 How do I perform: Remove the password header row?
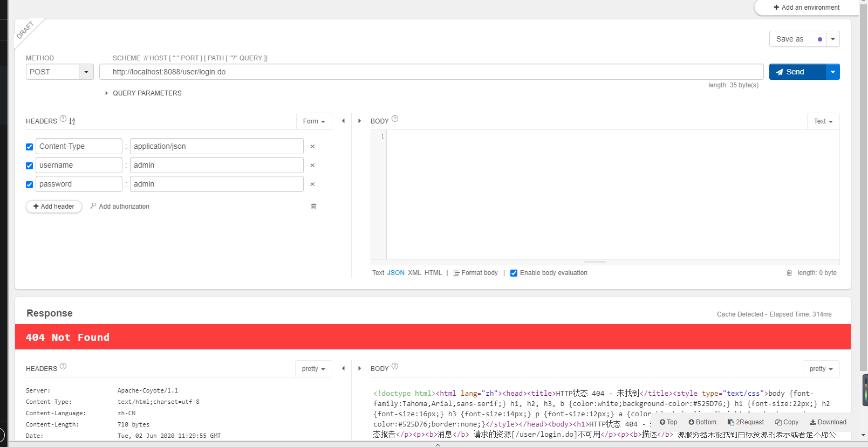312,184
